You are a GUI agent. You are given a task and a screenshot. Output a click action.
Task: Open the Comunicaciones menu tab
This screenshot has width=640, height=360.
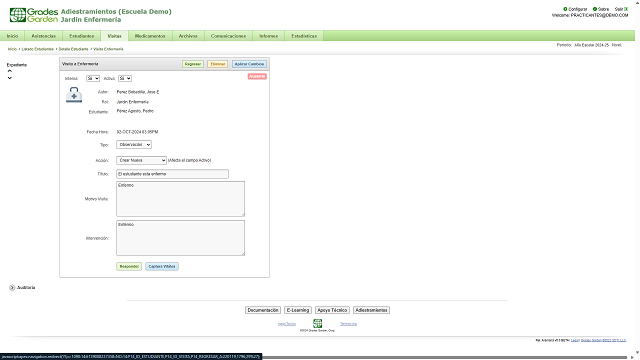pyautogui.click(x=228, y=36)
